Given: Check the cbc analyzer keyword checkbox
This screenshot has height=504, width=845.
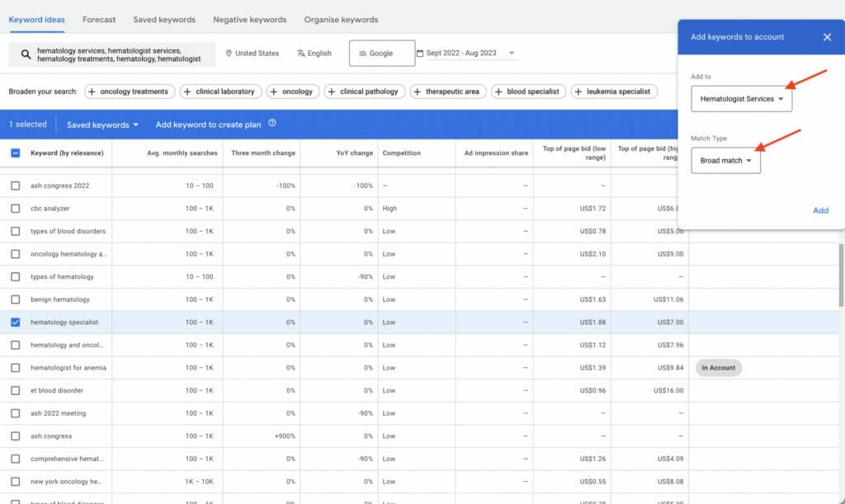Looking at the screenshot, I should (x=16, y=209).
